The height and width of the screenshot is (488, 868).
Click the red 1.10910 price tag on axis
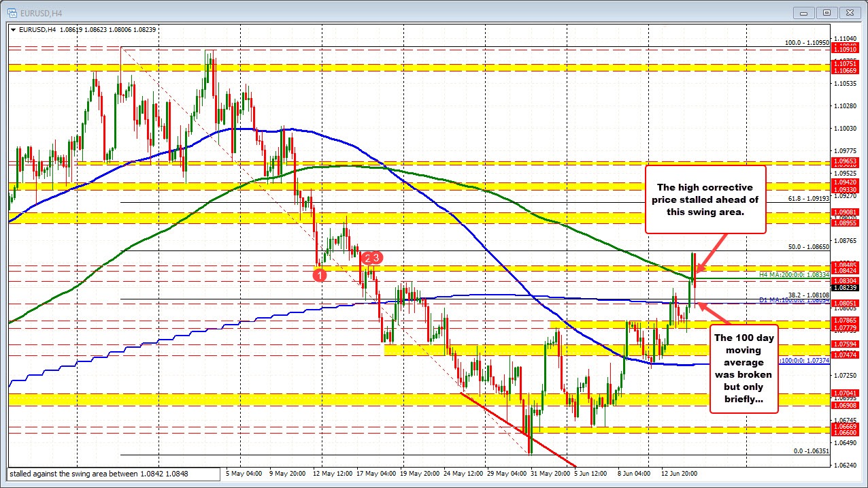click(846, 49)
